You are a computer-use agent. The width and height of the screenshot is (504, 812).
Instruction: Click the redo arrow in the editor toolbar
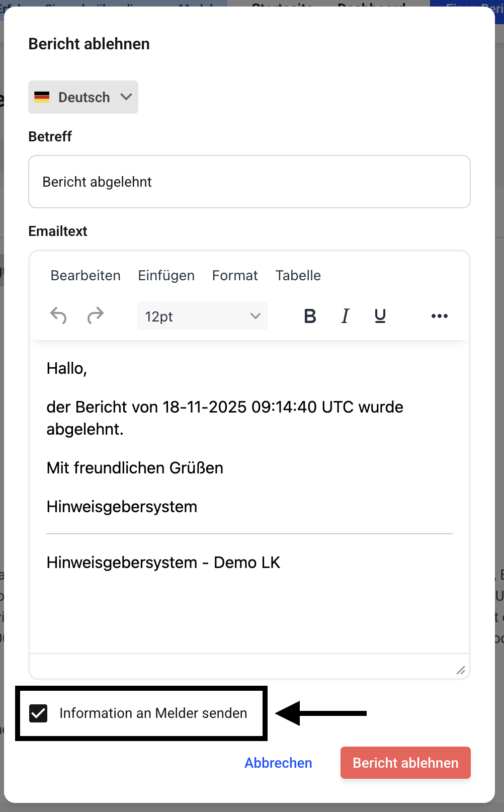point(95,316)
